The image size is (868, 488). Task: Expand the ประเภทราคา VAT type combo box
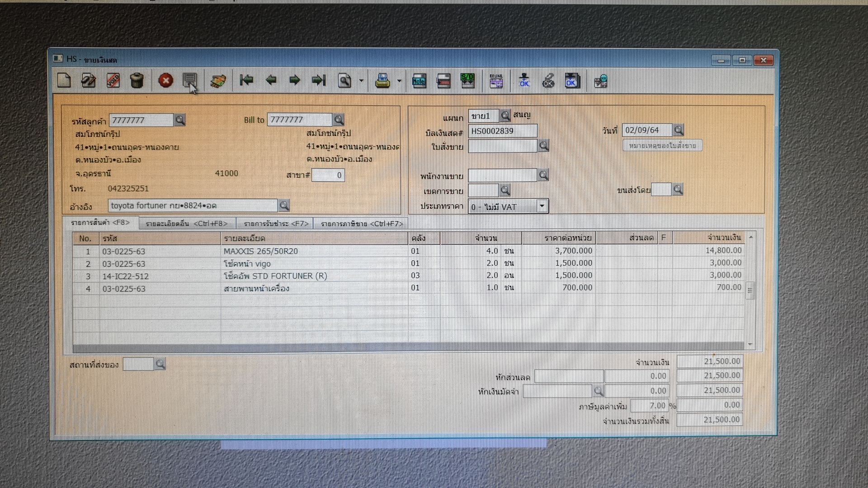542,206
